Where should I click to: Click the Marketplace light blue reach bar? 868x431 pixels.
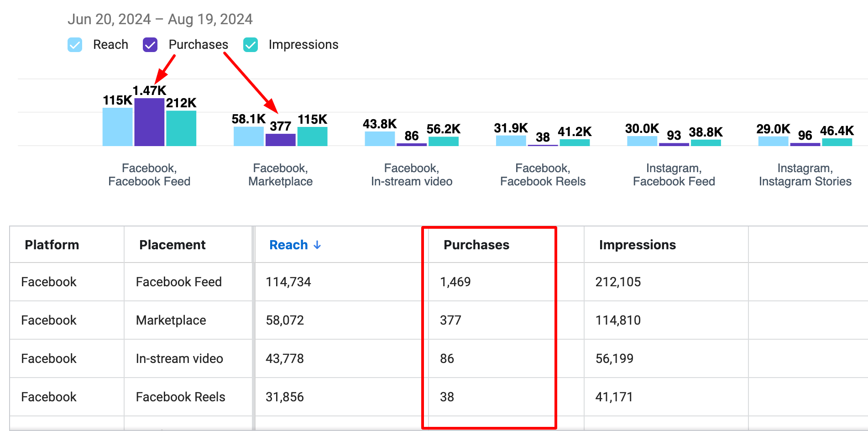249,137
